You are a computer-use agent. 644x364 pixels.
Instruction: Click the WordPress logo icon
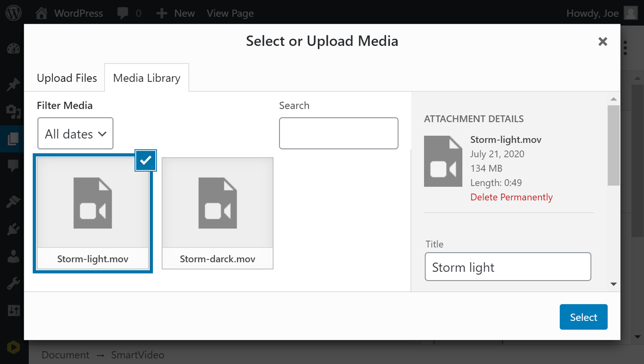[13, 13]
